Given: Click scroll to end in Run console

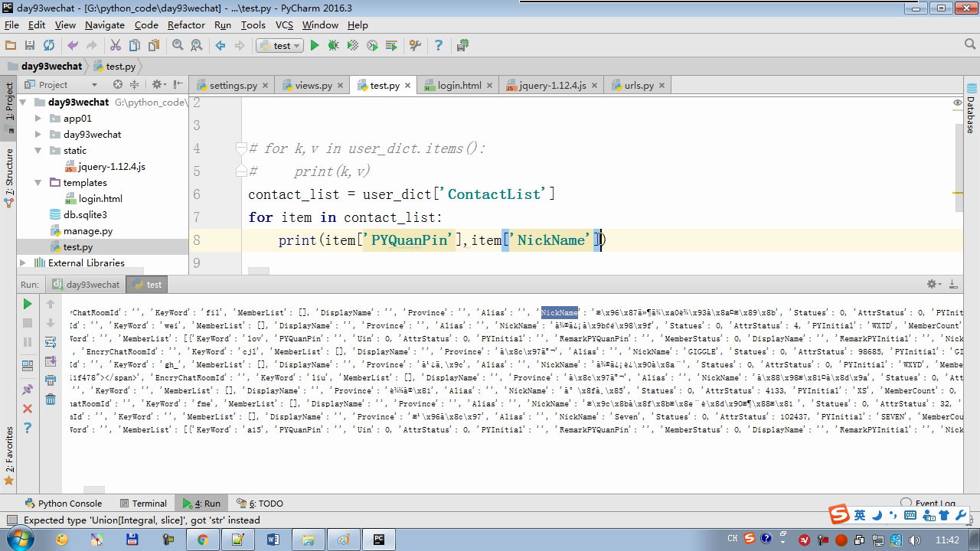Looking at the screenshot, I should click(x=51, y=361).
